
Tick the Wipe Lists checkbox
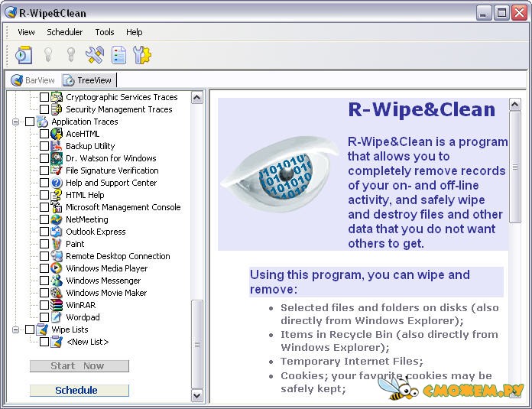(x=30, y=329)
